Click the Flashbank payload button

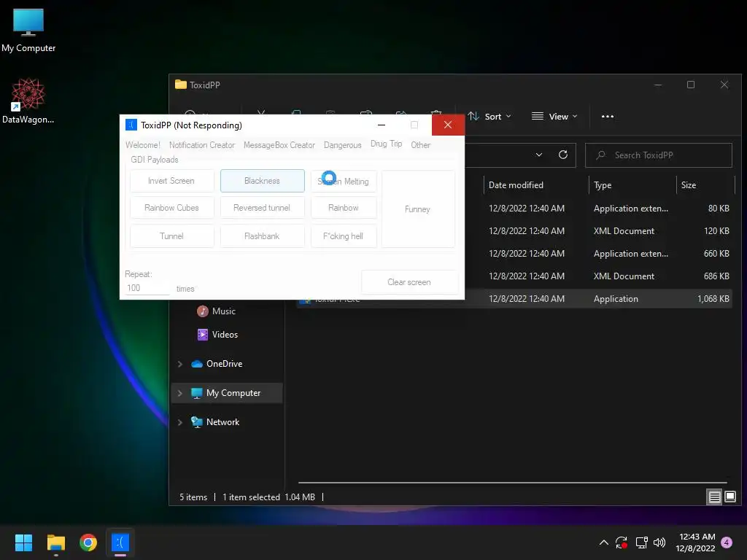click(x=262, y=236)
